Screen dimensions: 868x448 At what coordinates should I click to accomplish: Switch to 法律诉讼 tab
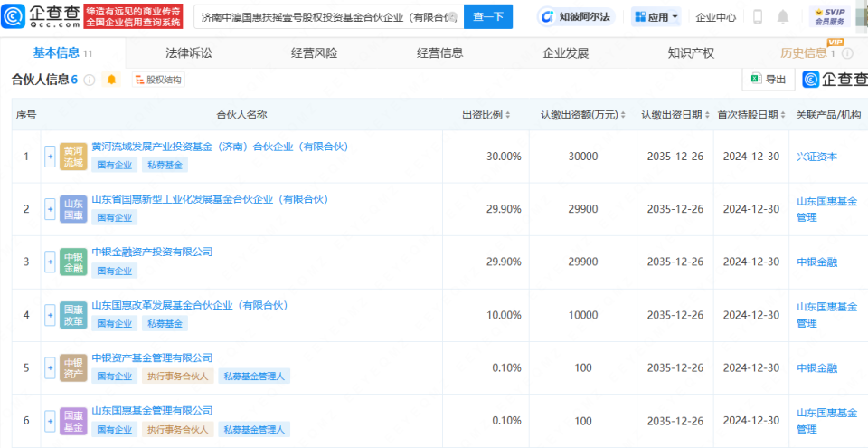click(189, 52)
